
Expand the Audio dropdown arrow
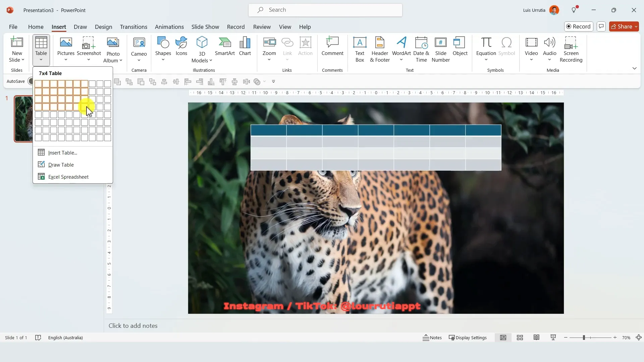549,60
